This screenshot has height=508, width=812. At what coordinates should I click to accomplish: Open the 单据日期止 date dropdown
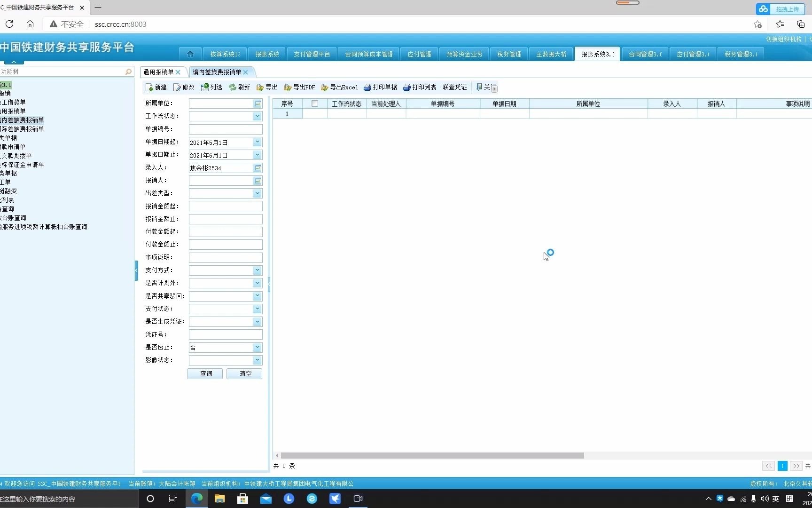[x=257, y=155]
